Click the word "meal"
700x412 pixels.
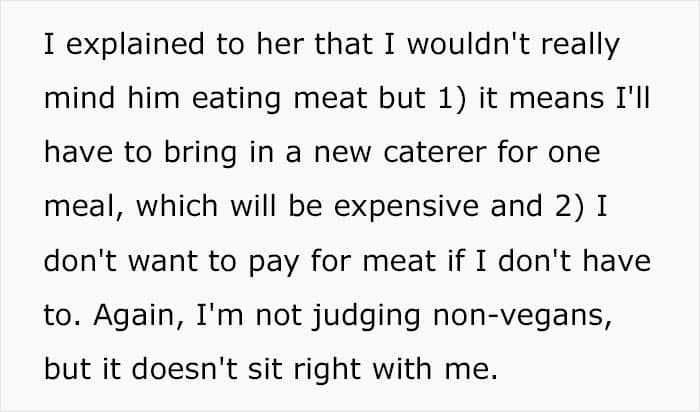81,209
